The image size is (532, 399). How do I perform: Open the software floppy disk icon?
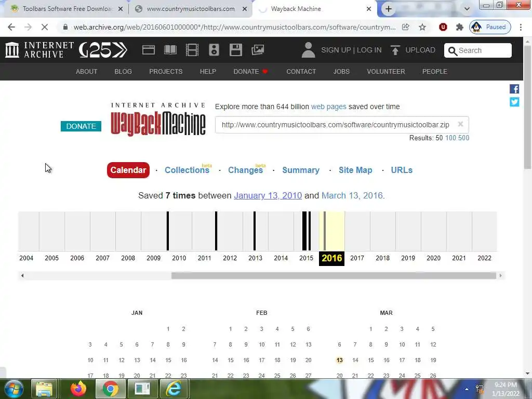235,50
